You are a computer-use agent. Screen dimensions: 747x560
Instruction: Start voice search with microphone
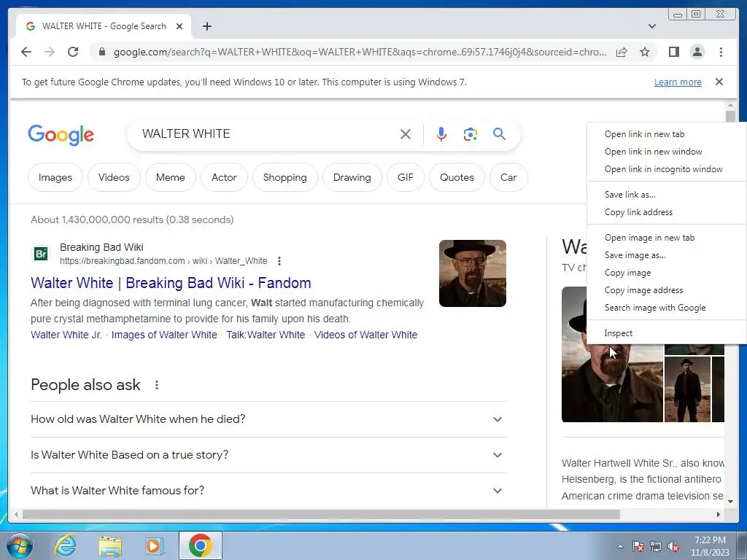point(441,134)
